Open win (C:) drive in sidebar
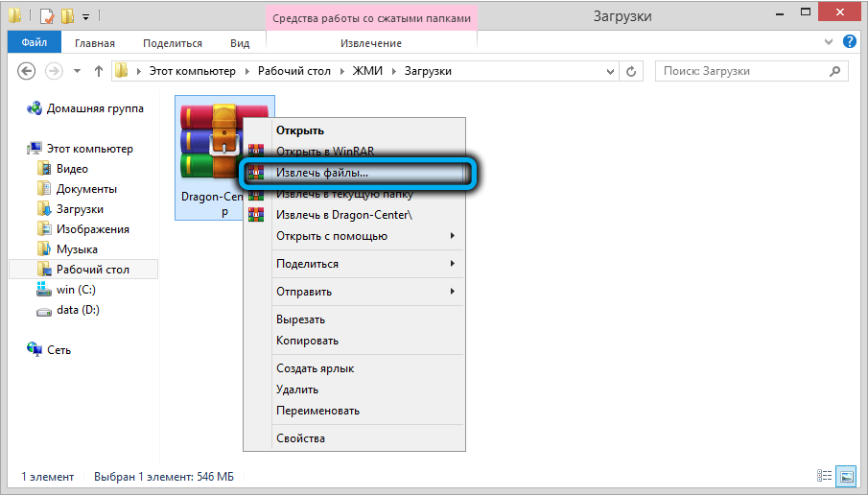Viewport: 868px width, 496px height. pos(76,290)
